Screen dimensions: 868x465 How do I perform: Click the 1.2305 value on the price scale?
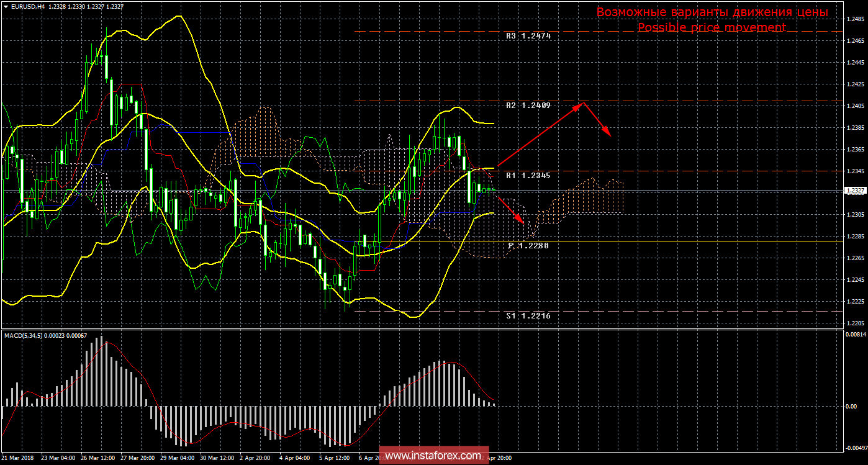pyautogui.click(x=856, y=214)
